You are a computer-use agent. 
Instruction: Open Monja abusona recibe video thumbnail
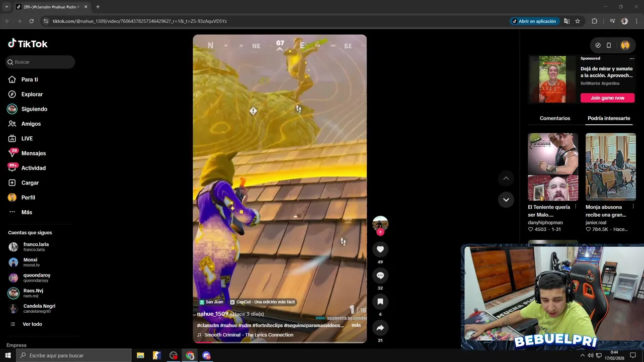[611, 167]
